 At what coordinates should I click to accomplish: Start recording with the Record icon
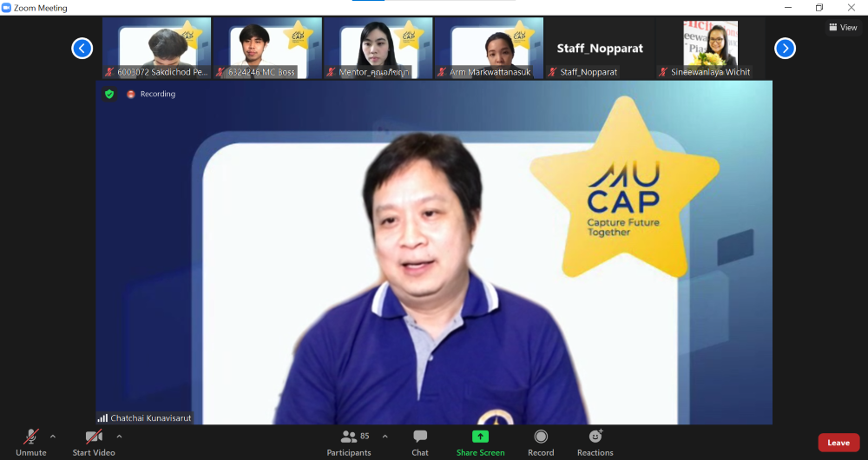coord(541,437)
